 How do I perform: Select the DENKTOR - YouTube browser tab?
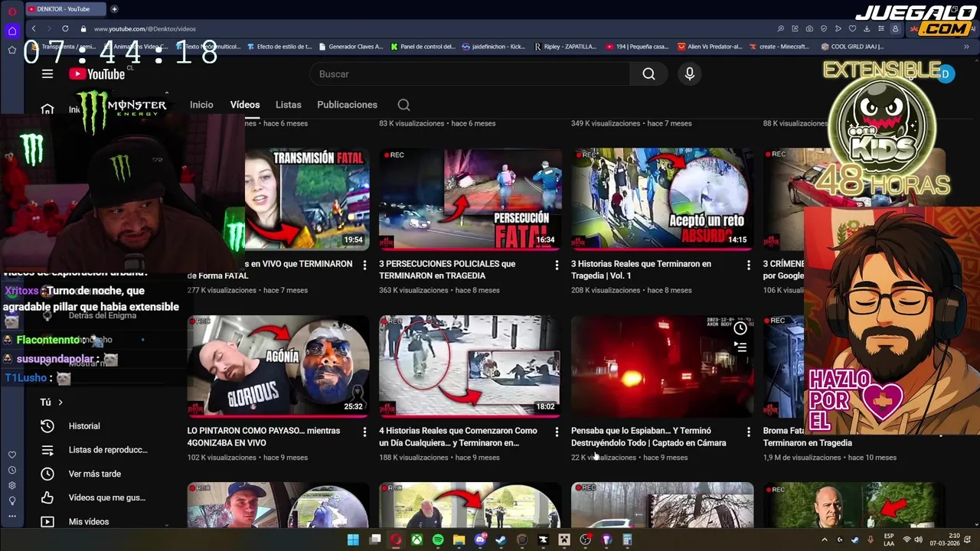[64, 9]
